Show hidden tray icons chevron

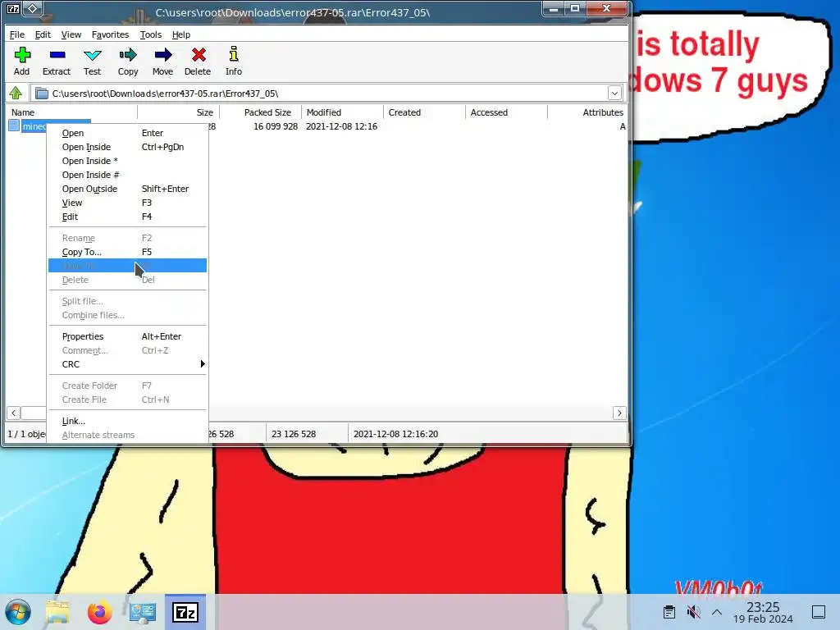tap(717, 612)
